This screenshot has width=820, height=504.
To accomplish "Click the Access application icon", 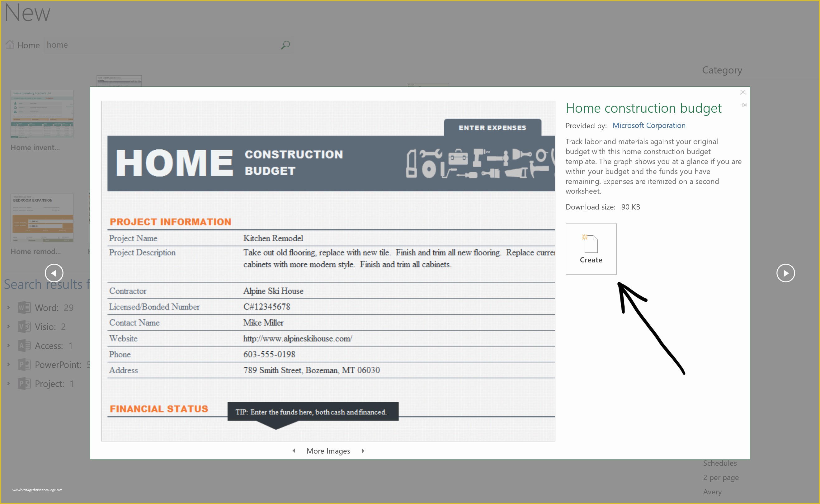I will (24, 345).
